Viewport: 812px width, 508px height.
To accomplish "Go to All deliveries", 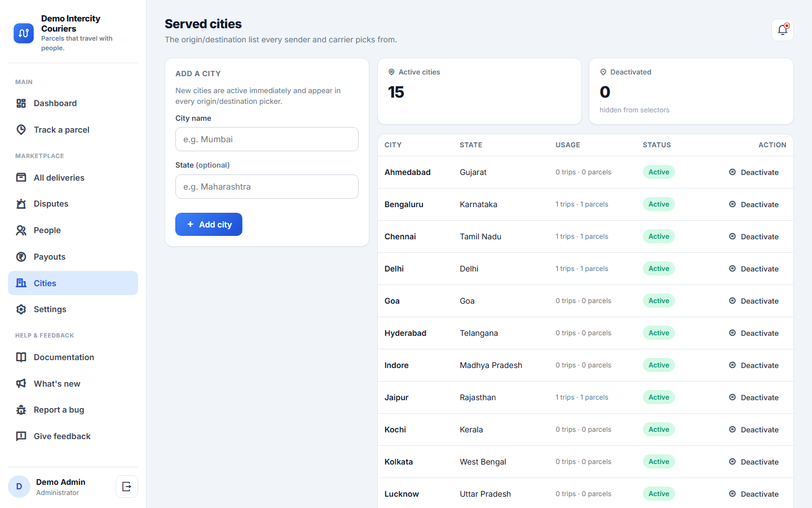I will 73,178.
